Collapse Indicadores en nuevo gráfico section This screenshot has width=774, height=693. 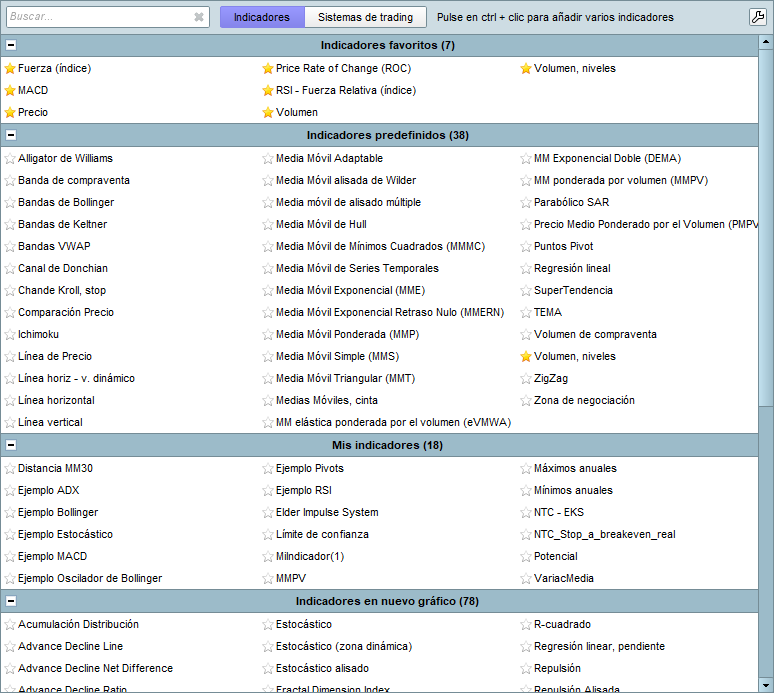11,601
